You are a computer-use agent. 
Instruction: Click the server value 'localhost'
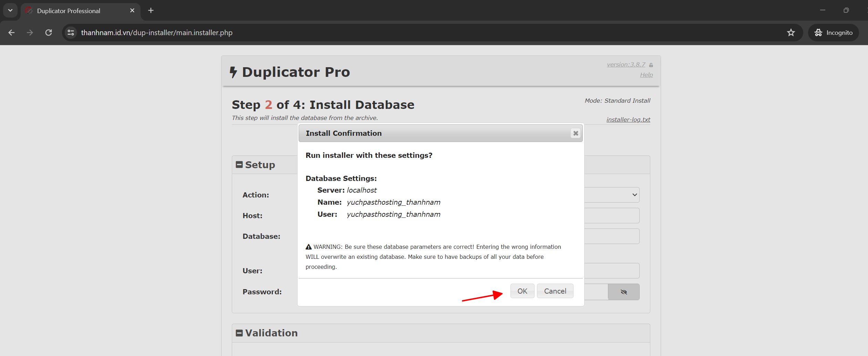pos(362,190)
